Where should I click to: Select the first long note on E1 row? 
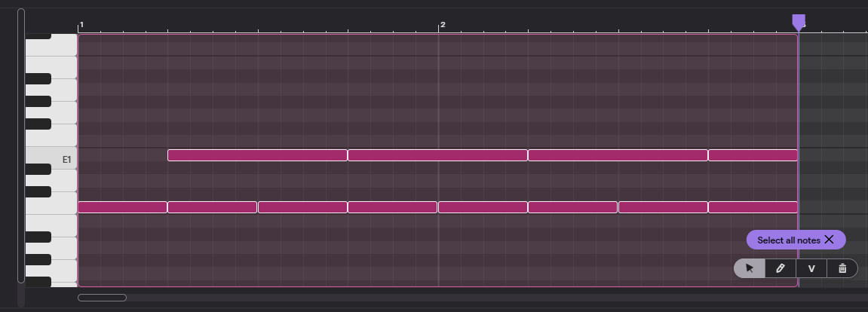point(257,155)
